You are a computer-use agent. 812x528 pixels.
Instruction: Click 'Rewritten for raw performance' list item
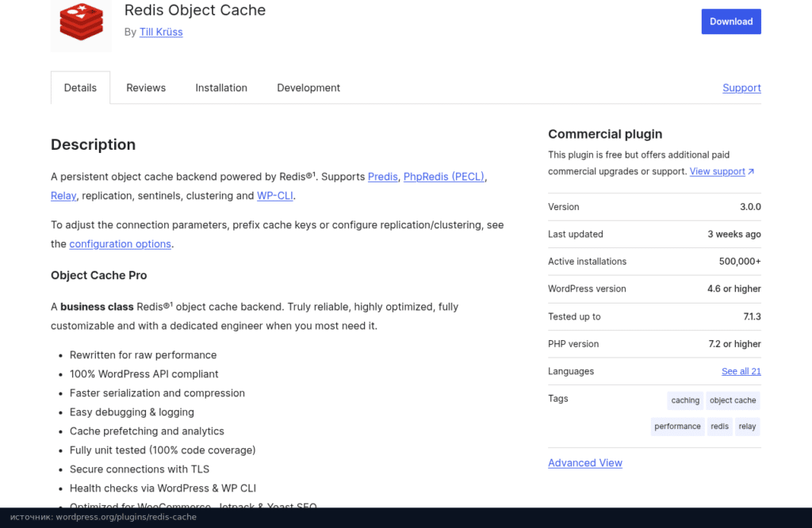[x=143, y=355]
